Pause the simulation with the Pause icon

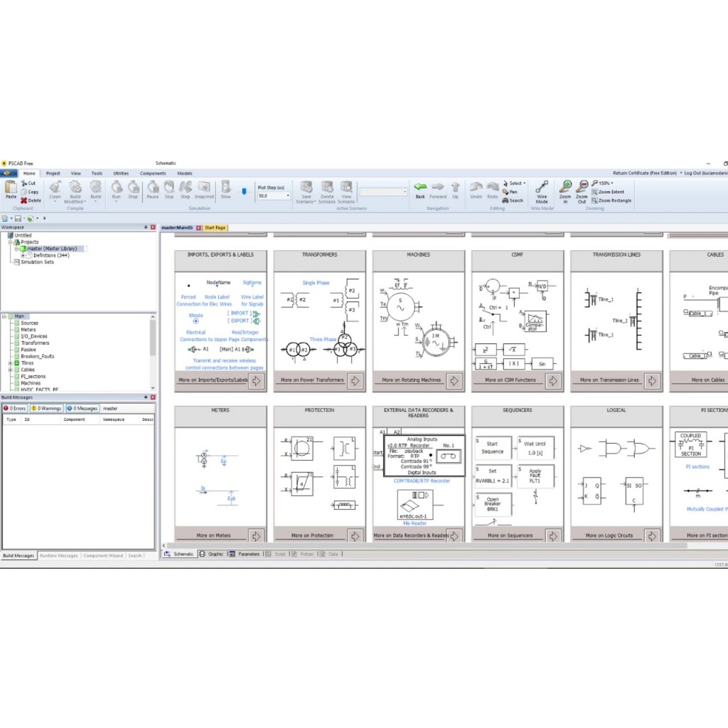[153, 187]
